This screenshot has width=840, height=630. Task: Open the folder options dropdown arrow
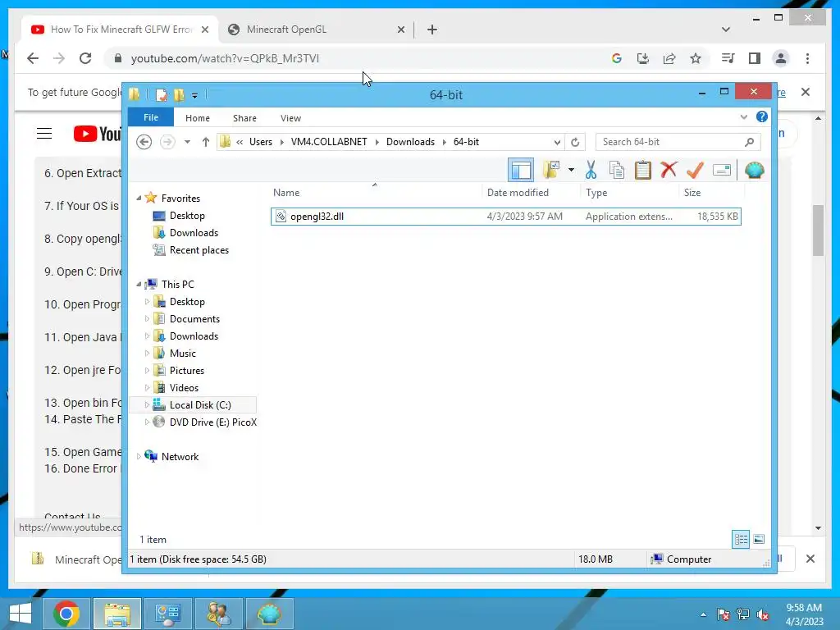(x=571, y=171)
